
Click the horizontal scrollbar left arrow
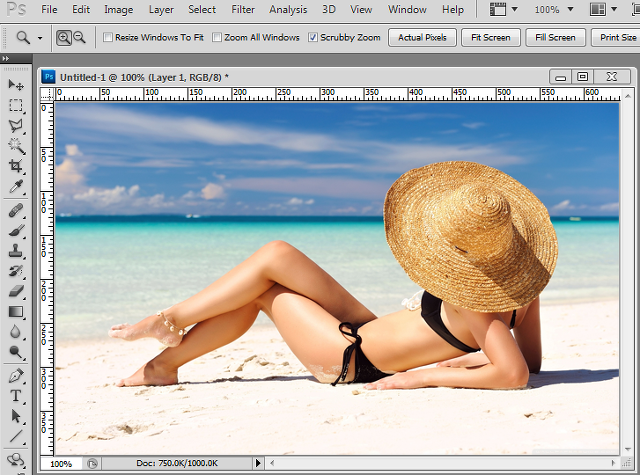[272, 463]
